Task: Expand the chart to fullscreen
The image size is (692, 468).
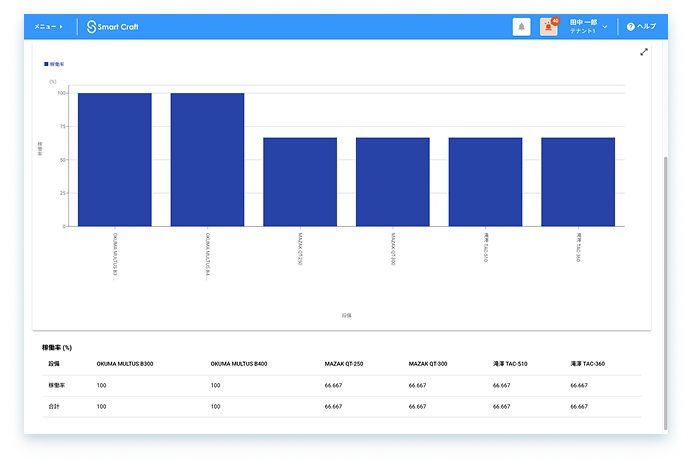Action: pos(644,52)
